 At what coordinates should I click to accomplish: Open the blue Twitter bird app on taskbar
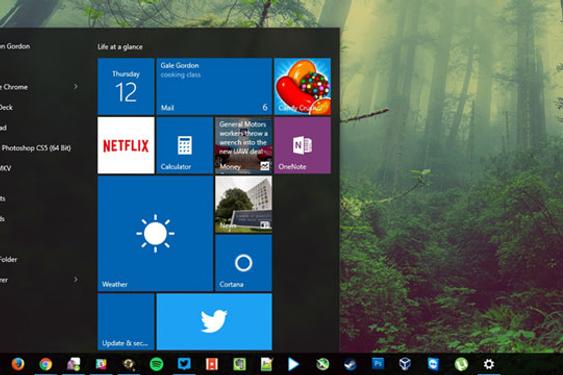pyautogui.click(x=184, y=364)
